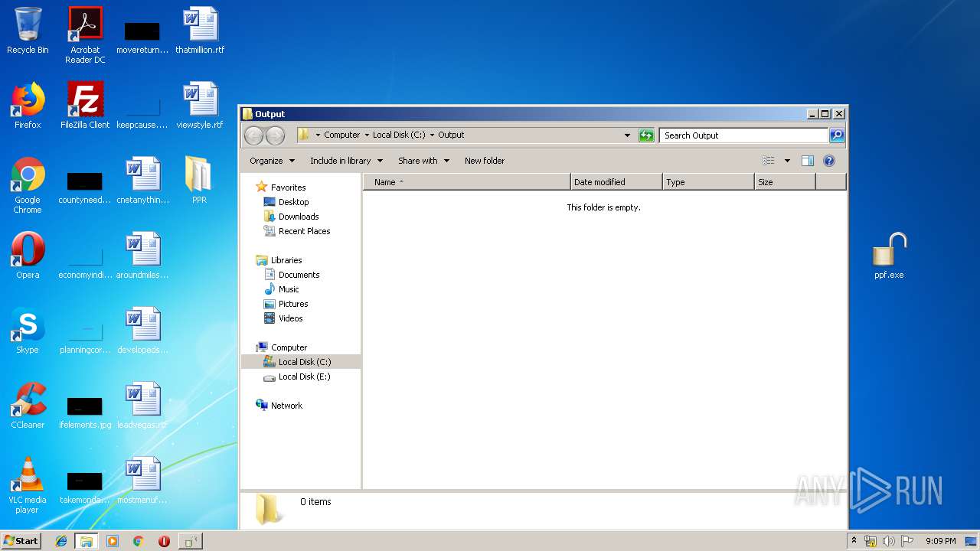
Task: Open the Organize dropdown menu
Action: point(272,161)
